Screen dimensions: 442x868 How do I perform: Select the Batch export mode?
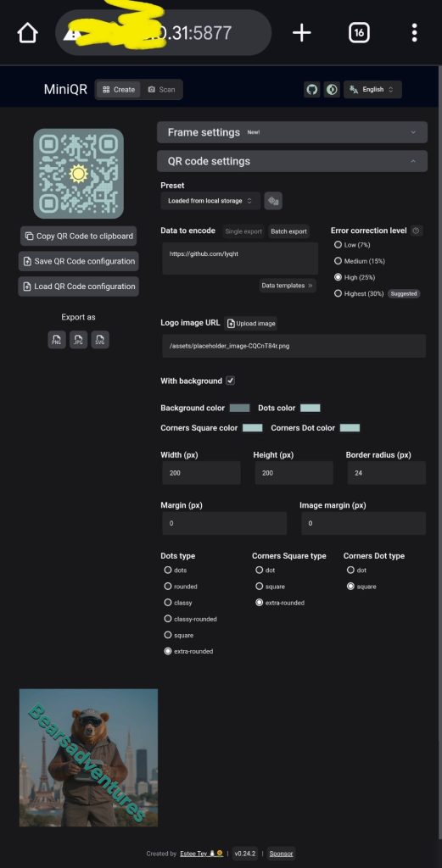pos(288,231)
